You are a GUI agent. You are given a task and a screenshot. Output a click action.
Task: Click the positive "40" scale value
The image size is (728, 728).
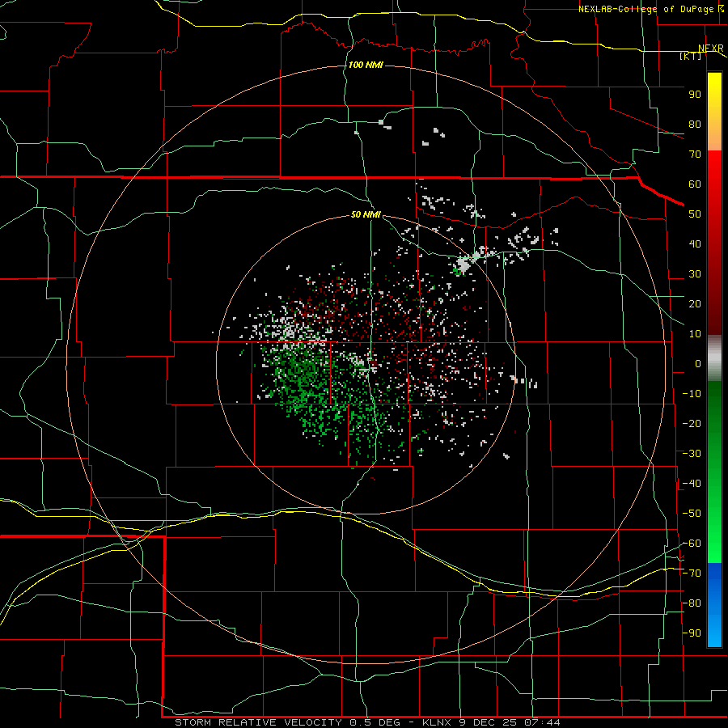click(695, 244)
